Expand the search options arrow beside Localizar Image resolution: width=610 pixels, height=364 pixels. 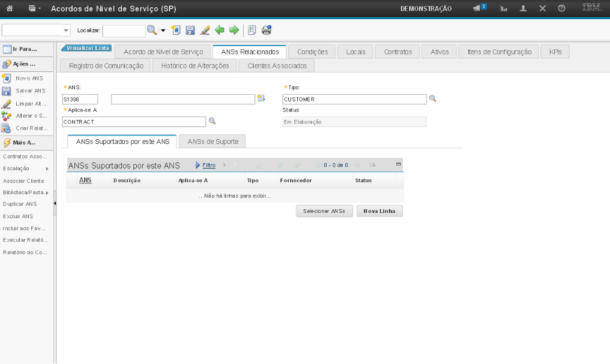(162, 30)
